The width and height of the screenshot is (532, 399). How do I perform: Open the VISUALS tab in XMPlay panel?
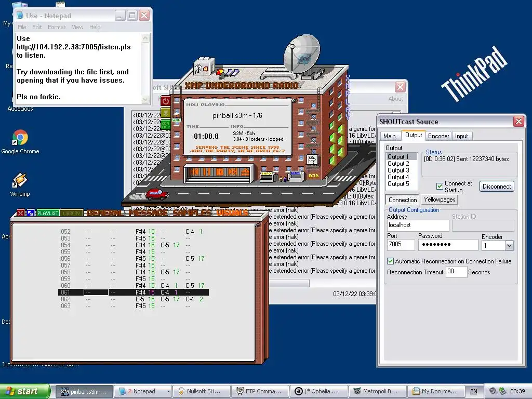tap(233, 213)
